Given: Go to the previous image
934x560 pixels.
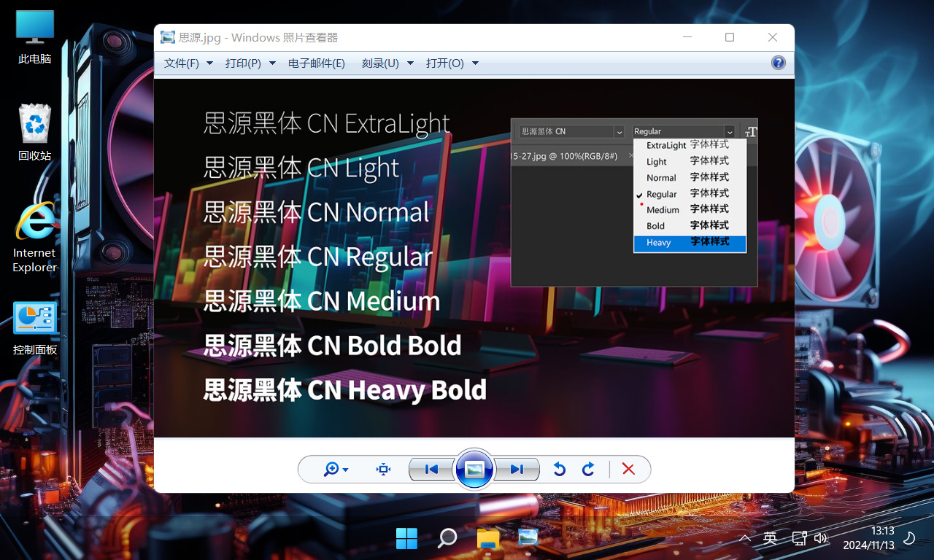Looking at the screenshot, I should (431, 470).
